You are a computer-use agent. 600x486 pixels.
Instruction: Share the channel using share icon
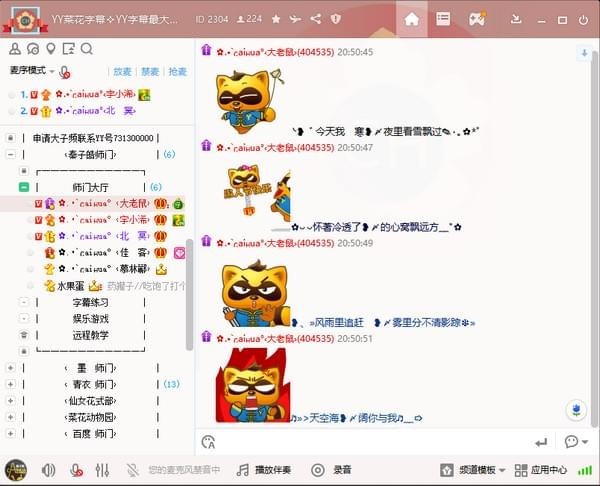[x=316, y=19]
